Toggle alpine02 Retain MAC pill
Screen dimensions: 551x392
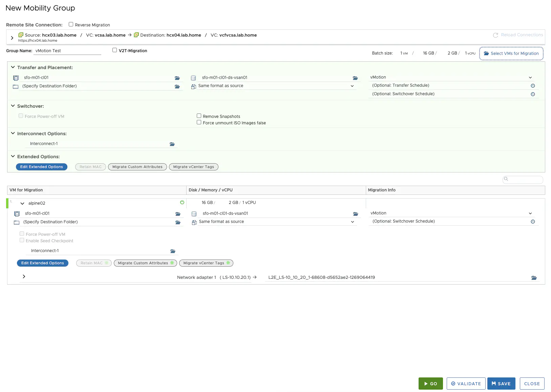94,263
